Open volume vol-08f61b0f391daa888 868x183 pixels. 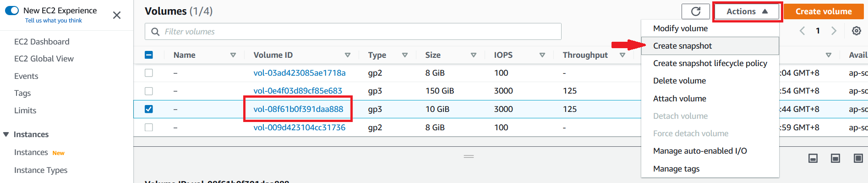[x=298, y=109]
